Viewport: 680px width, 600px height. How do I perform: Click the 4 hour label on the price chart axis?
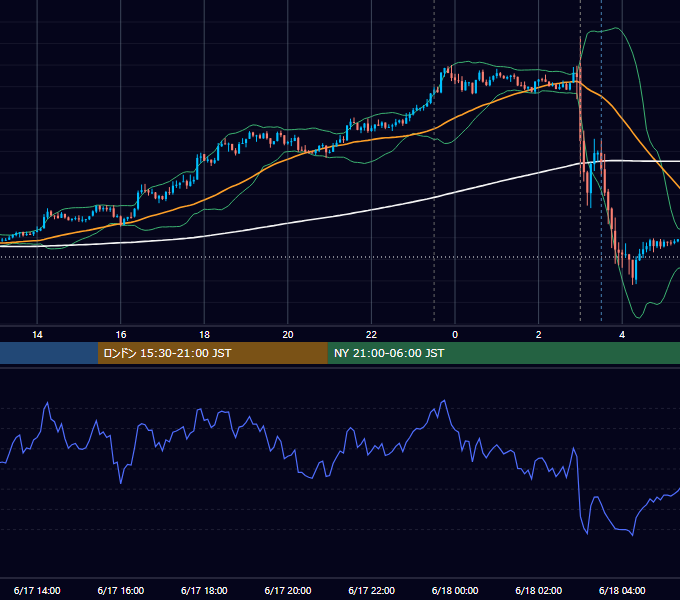tap(622, 335)
